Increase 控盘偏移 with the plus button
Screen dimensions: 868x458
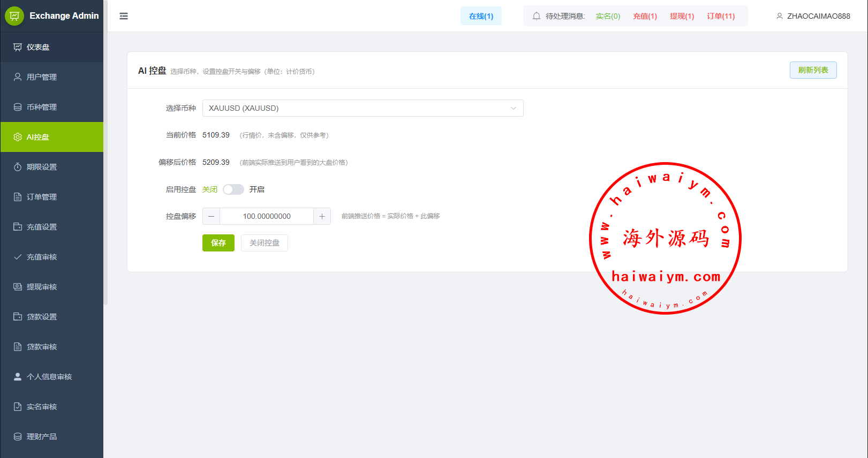click(x=322, y=216)
